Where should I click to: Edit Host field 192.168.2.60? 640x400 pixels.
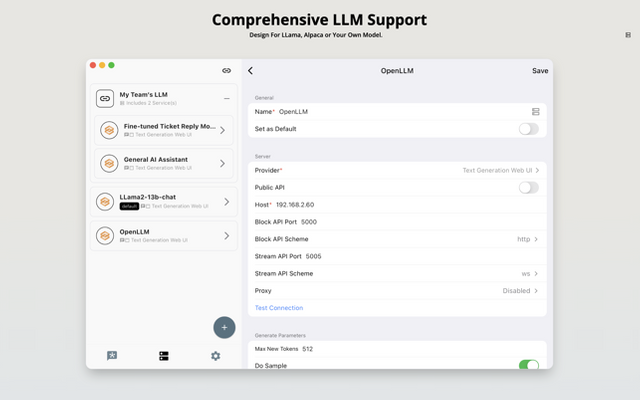coord(397,204)
